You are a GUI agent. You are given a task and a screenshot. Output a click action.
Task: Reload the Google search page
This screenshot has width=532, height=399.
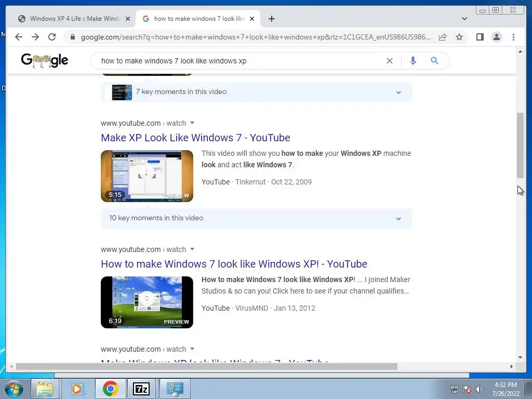(52, 37)
